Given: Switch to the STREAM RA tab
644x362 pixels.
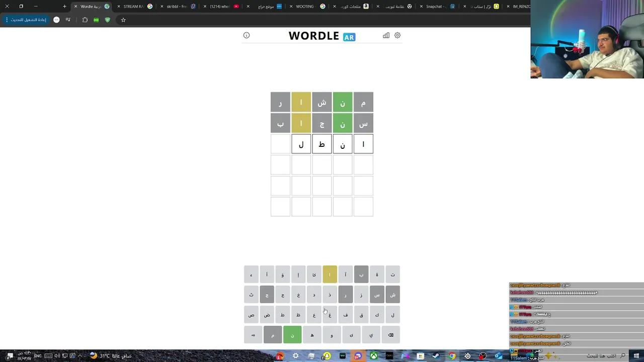Looking at the screenshot, I should click(x=133, y=7).
